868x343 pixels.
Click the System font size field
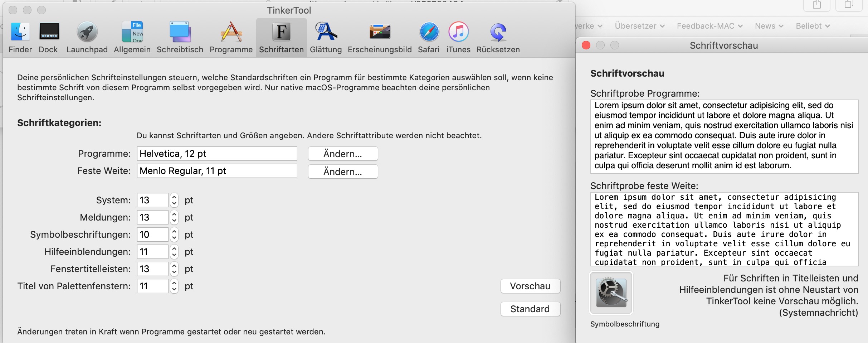click(x=152, y=200)
